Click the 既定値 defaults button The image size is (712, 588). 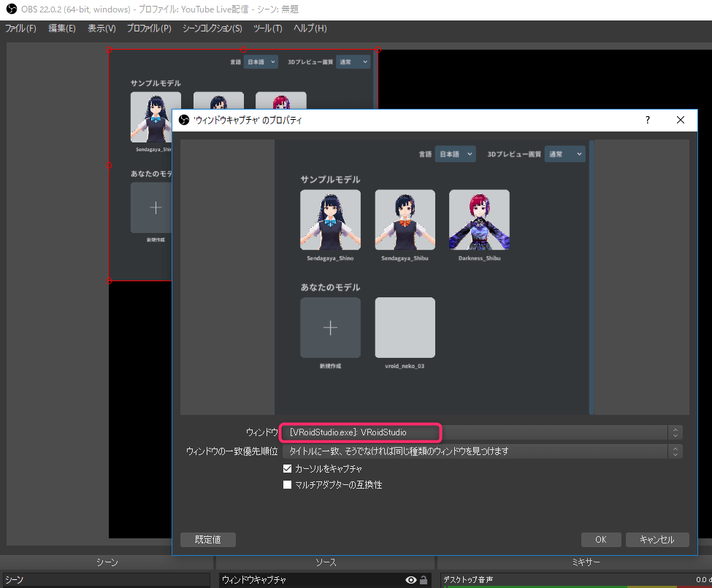click(207, 540)
